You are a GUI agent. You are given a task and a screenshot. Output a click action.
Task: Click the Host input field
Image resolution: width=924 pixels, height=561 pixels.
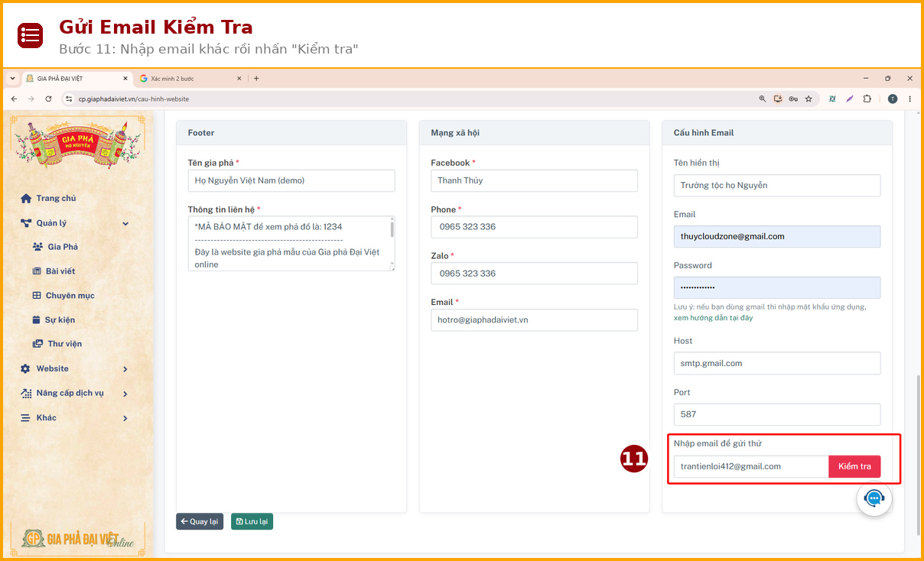pyautogui.click(x=777, y=364)
